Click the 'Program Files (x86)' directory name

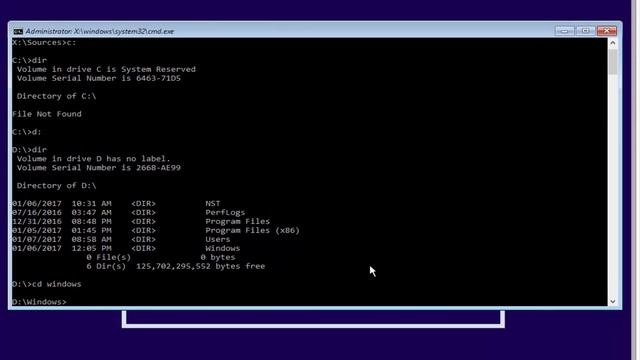tap(253, 230)
